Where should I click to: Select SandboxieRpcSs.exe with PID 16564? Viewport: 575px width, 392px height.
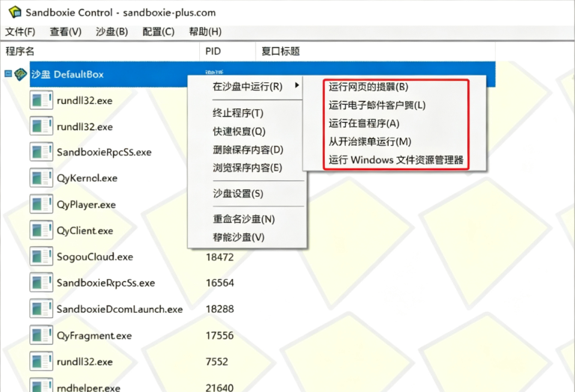coord(106,283)
